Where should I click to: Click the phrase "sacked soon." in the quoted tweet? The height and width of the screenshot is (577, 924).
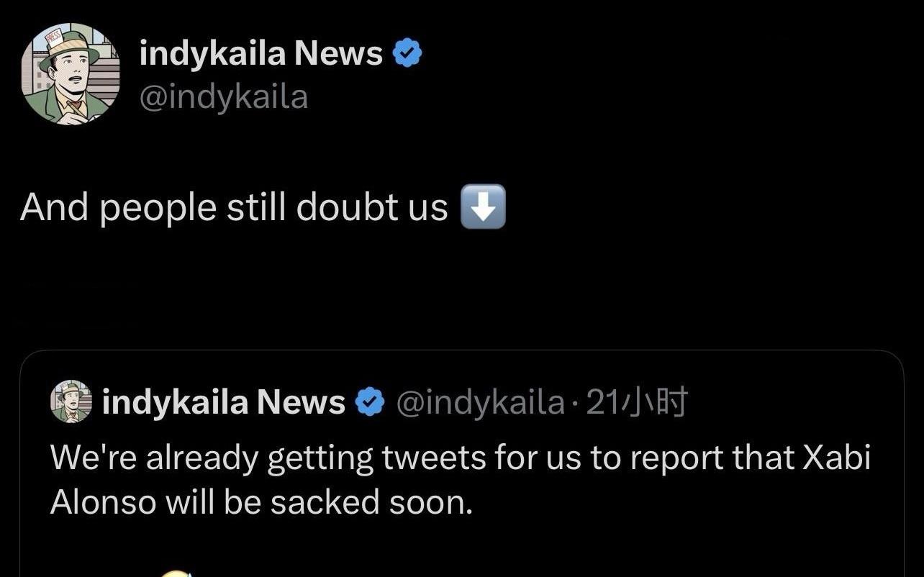click(371, 502)
